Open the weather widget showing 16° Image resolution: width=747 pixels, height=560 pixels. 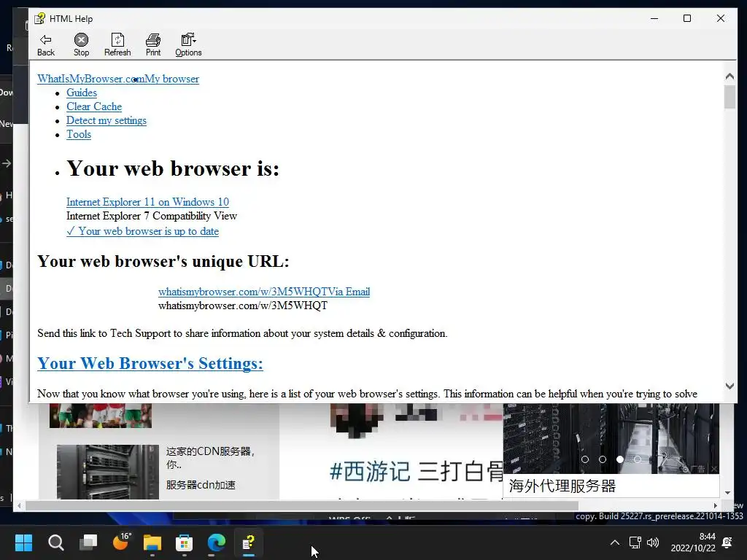120,542
